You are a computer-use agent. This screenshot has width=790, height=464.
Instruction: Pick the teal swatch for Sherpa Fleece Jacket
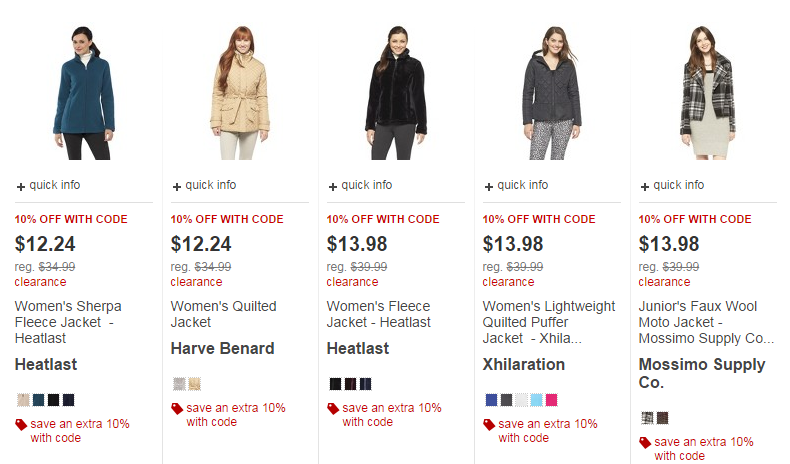click(38, 400)
